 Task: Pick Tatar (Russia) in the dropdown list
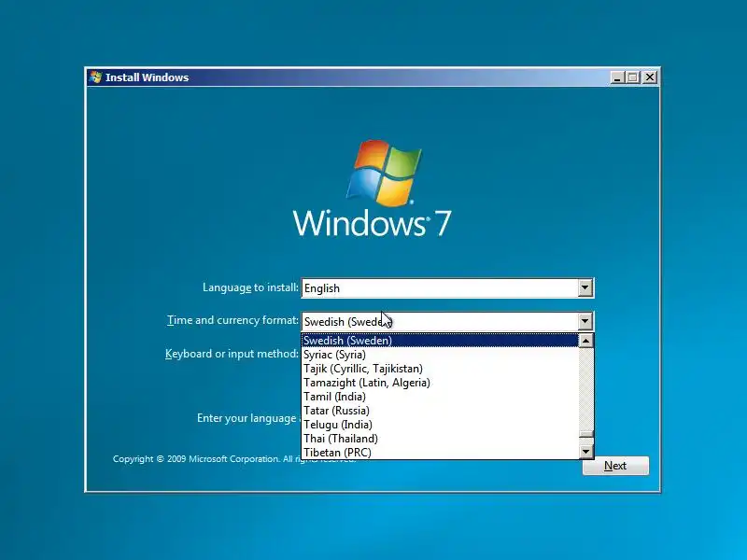coord(440,411)
